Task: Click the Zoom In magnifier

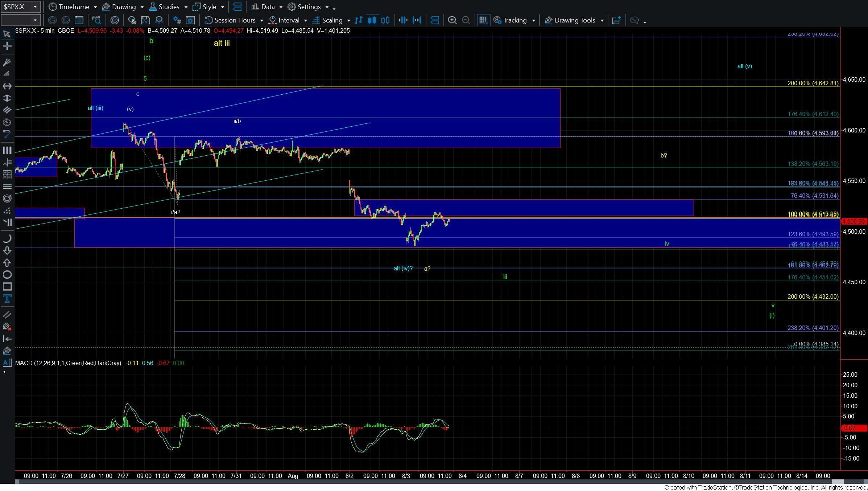Action: (452, 20)
